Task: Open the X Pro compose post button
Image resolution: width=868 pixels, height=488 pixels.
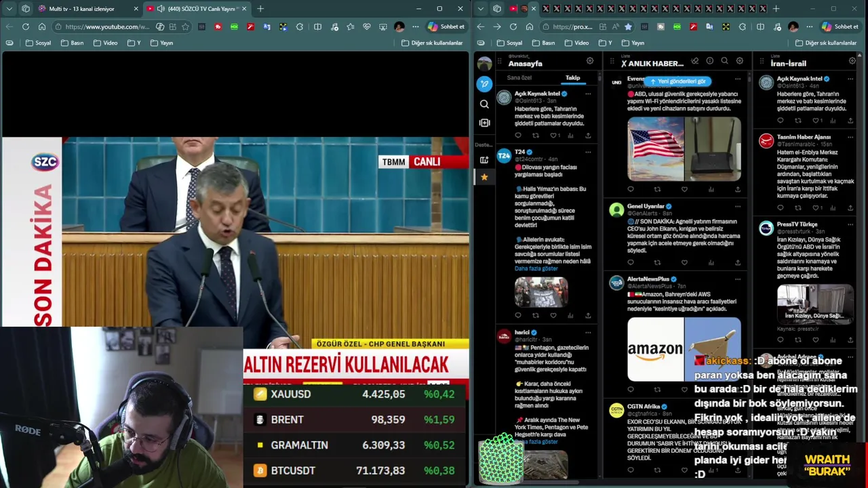Action: 484,84
